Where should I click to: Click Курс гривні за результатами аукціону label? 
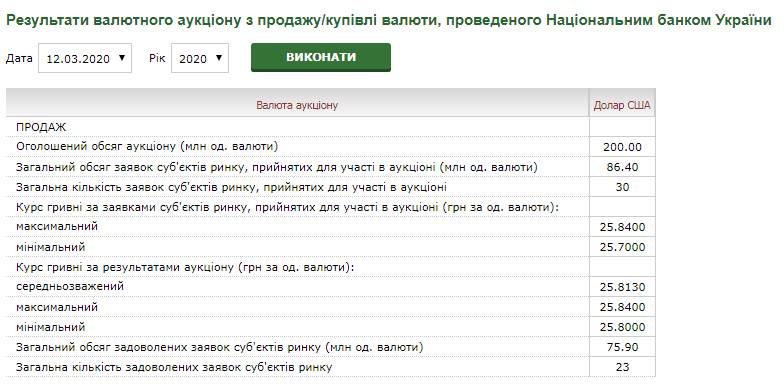[x=185, y=267]
